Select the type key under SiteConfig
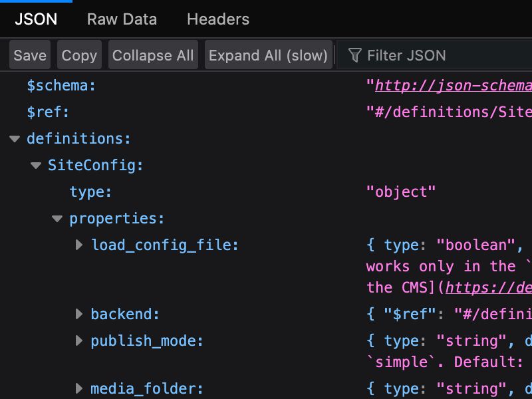 [90, 192]
